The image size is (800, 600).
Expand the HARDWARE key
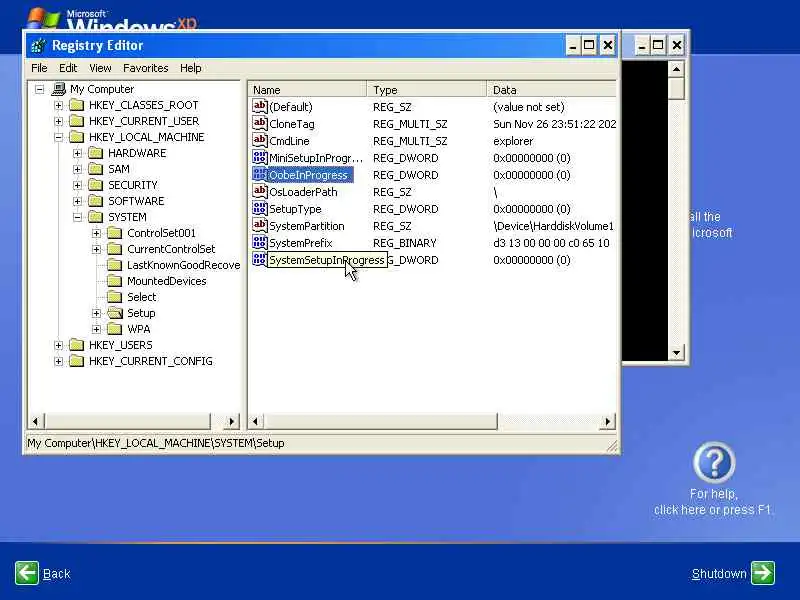tap(77, 154)
